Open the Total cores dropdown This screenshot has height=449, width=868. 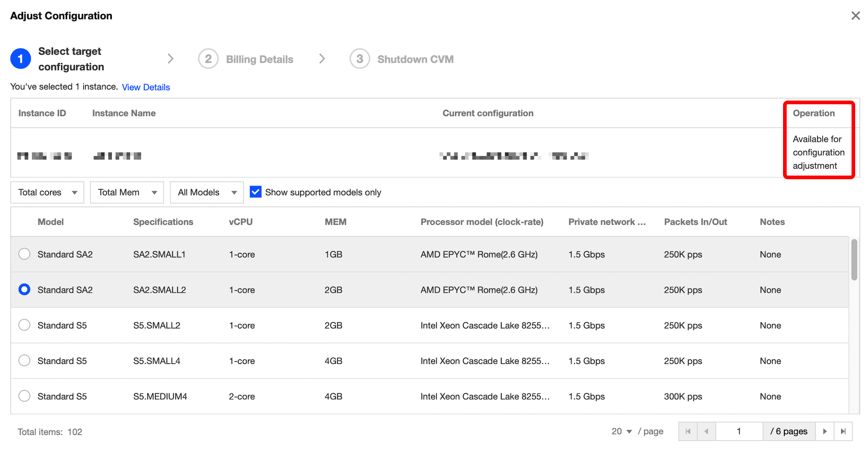point(47,192)
